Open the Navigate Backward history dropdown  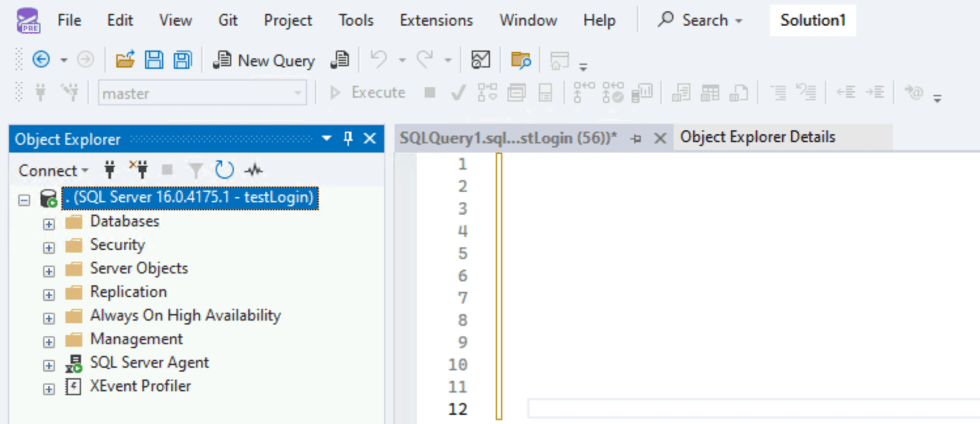pyautogui.click(x=64, y=61)
